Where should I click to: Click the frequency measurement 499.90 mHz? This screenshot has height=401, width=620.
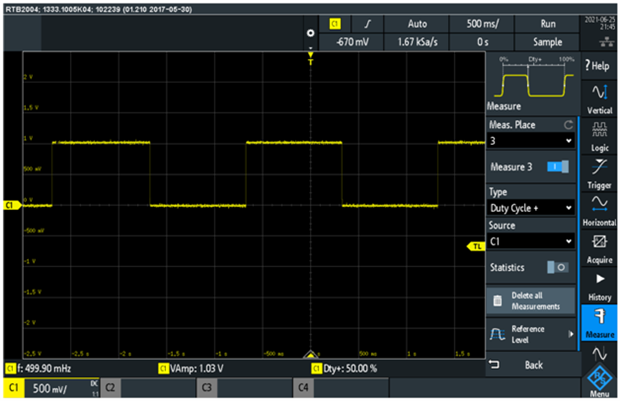coord(38,369)
